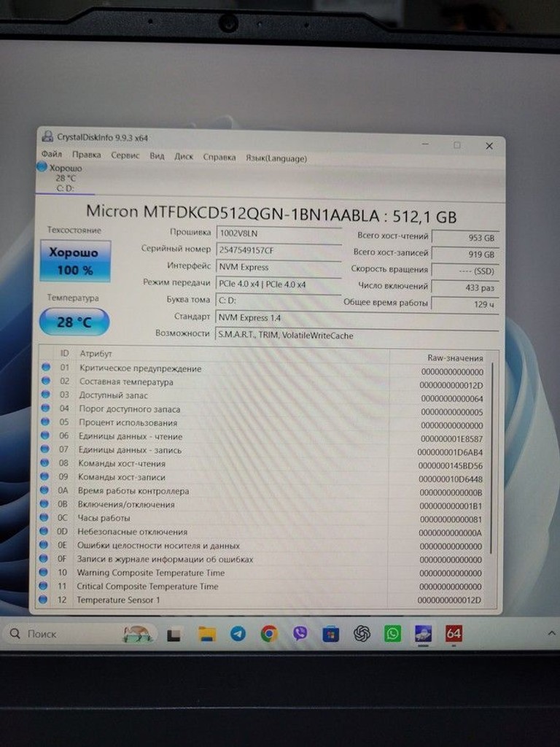The height and width of the screenshot is (747, 560).
Task: Open the Справка menu
Action: [219, 158]
